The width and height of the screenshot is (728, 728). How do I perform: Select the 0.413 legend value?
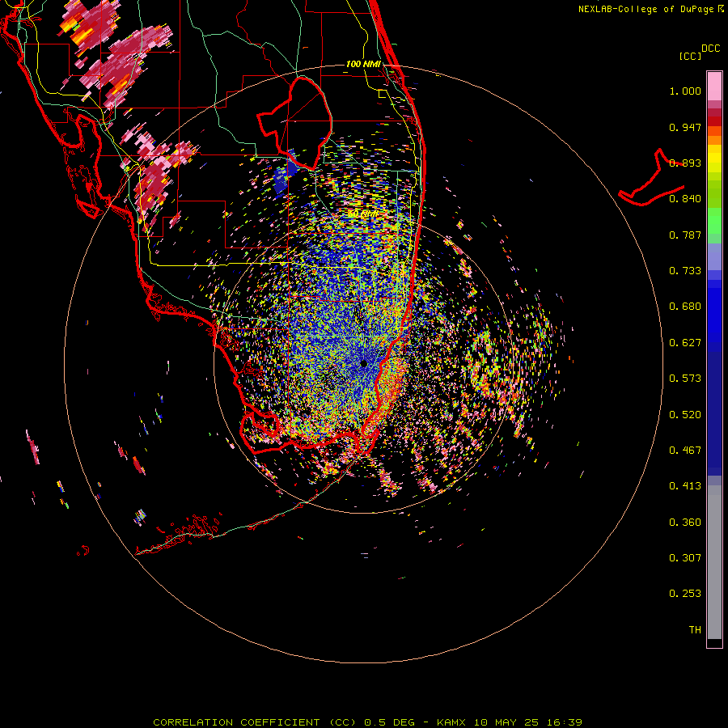(x=685, y=486)
